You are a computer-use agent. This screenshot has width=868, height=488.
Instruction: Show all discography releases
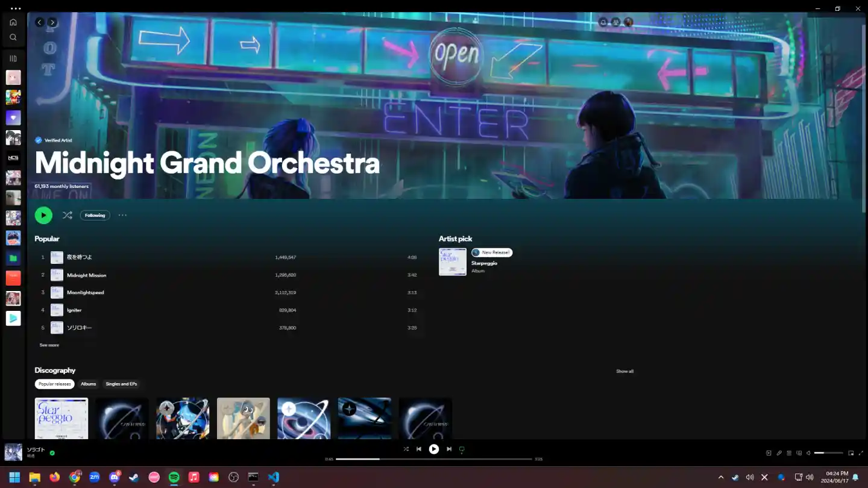click(x=624, y=371)
